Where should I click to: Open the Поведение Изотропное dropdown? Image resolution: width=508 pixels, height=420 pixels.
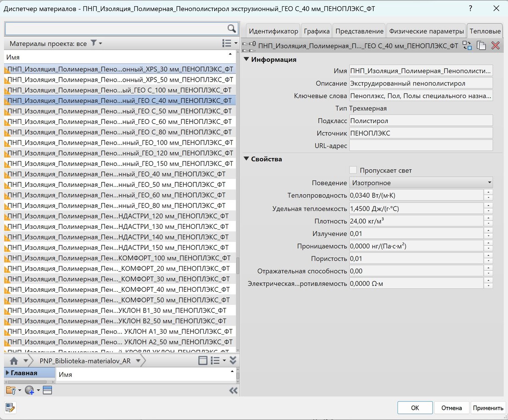[x=421, y=183]
